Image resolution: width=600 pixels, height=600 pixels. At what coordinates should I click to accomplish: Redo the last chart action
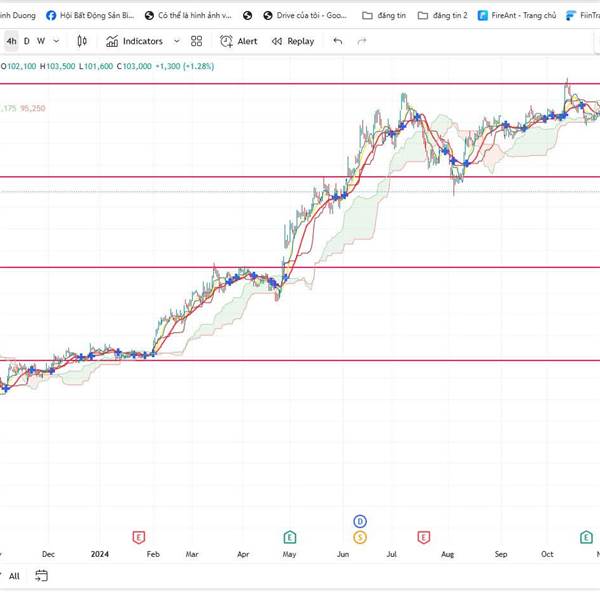pos(362,41)
